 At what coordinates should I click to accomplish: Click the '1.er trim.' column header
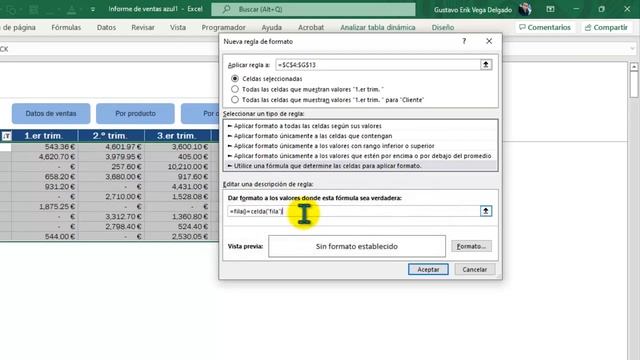pyautogui.click(x=45, y=136)
